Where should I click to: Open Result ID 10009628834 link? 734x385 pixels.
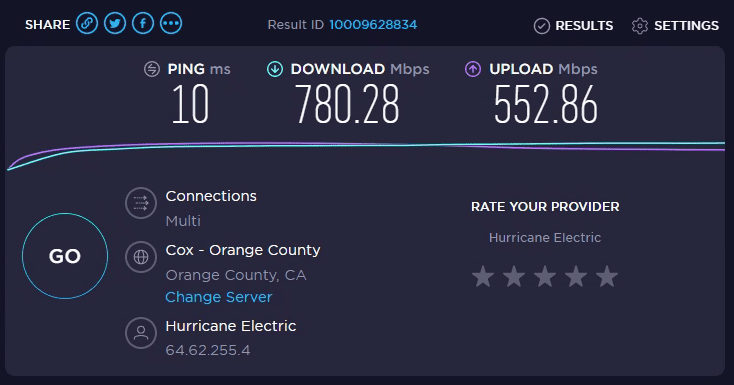tap(373, 25)
